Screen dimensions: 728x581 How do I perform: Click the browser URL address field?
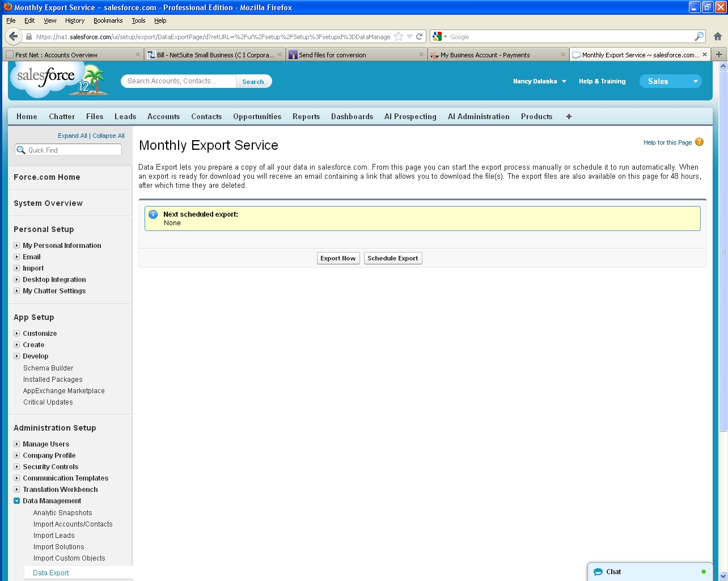pos(213,36)
